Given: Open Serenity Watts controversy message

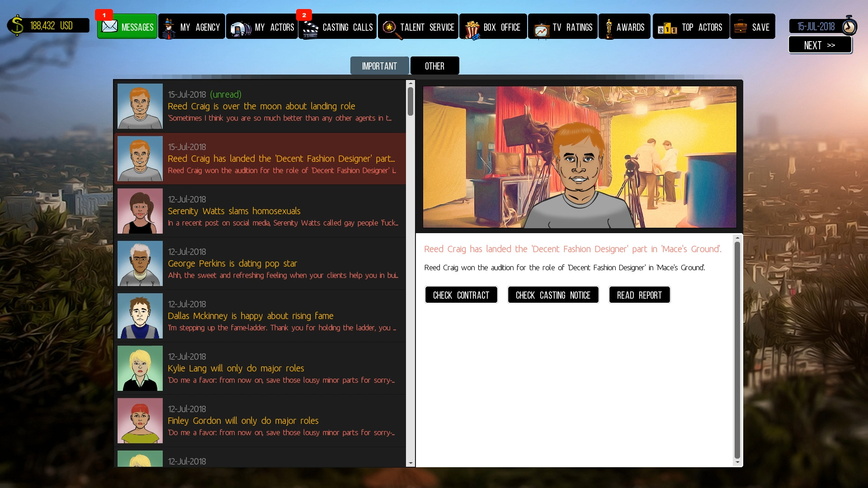Looking at the screenshot, I should 260,211.
